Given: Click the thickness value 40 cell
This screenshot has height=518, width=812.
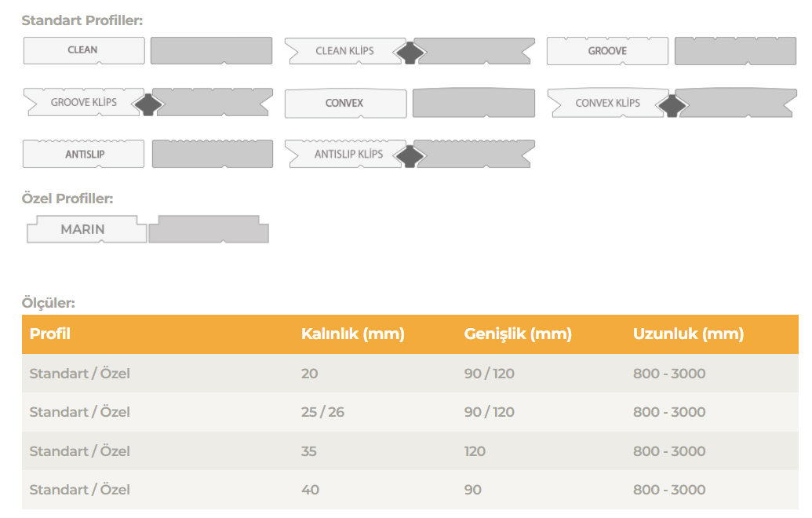Looking at the screenshot, I should [x=310, y=490].
